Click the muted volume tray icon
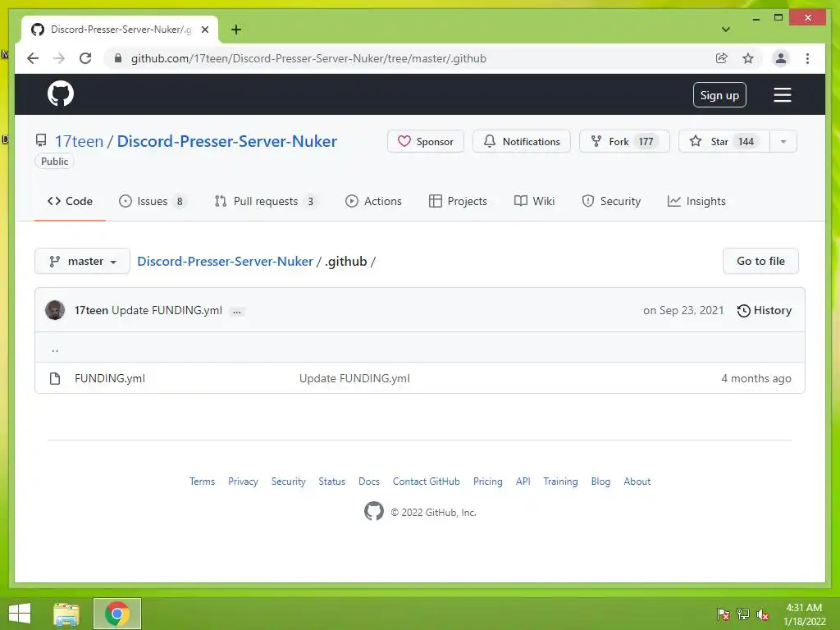Viewport: 840px width, 630px height. click(763, 614)
